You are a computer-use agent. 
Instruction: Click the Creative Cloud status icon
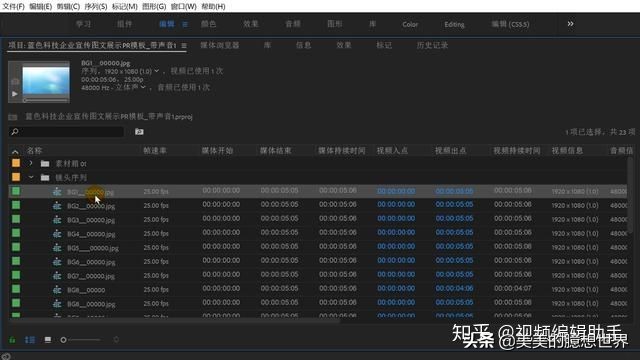(x=6, y=356)
